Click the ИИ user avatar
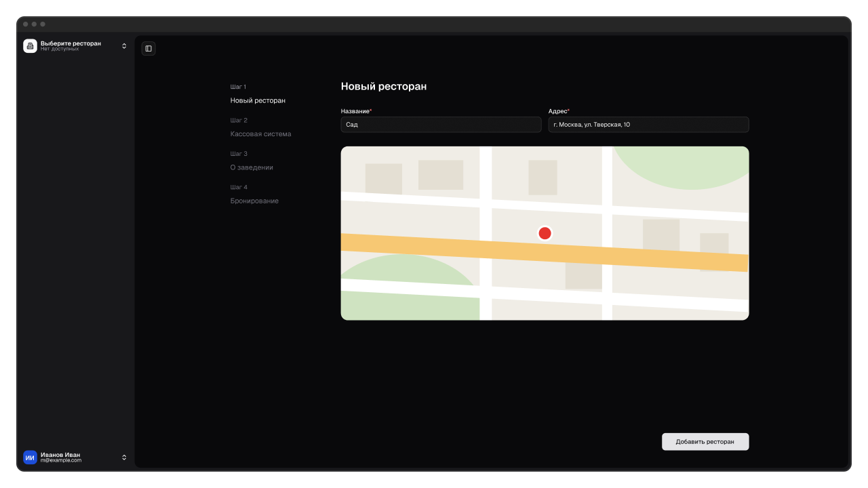 [x=30, y=457]
